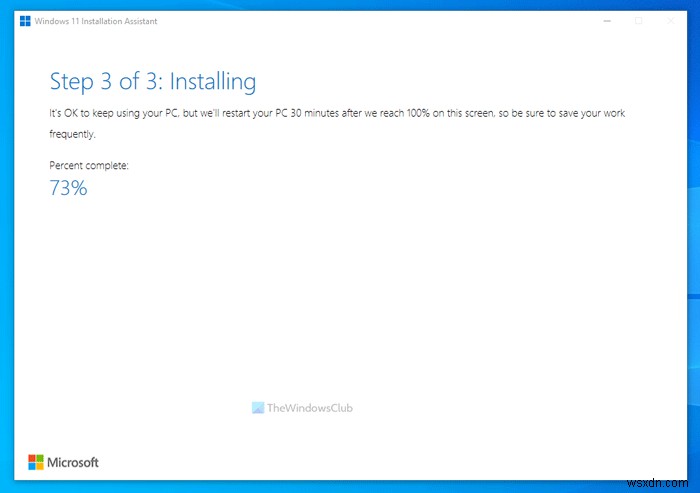This screenshot has width=700, height=493.
Task: Click the 'Windows 11 Installation Assistant' title text
Action: click(x=96, y=21)
